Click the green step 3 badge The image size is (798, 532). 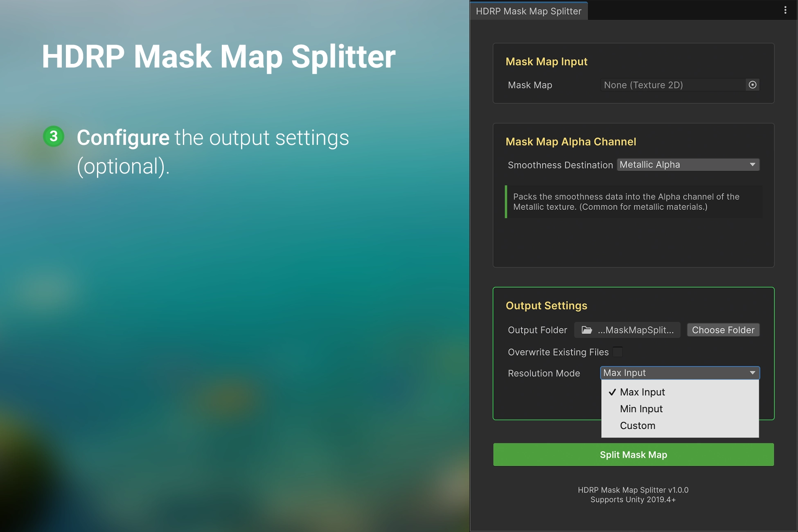click(54, 136)
